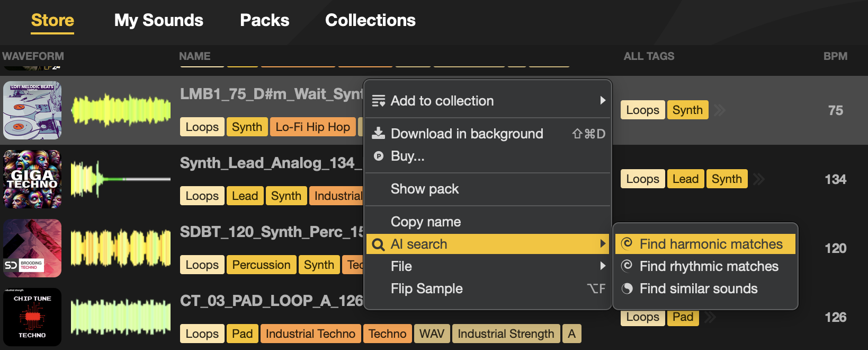Play the LMB1_75_D#m_Wait_Synth waveform
Screen dimensions: 868x350
click(121, 110)
